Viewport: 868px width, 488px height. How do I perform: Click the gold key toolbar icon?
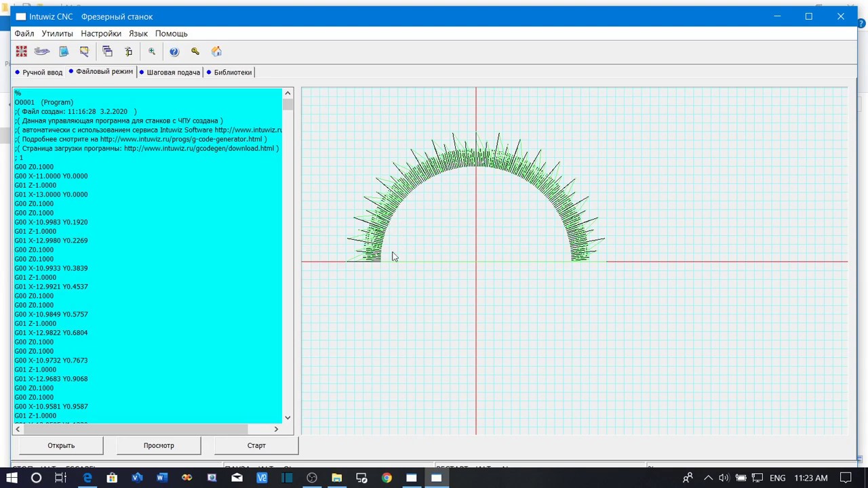pos(195,52)
